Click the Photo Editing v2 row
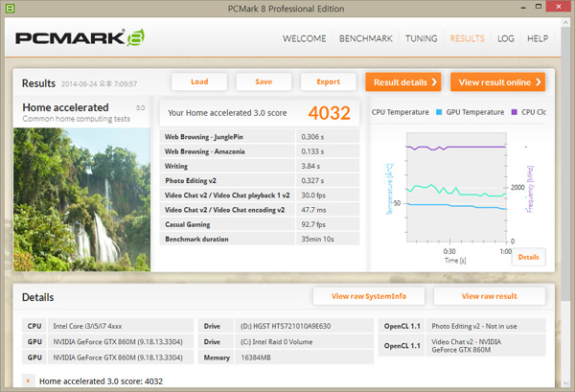The width and height of the screenshot is (575, 392). tap(260, 180)
